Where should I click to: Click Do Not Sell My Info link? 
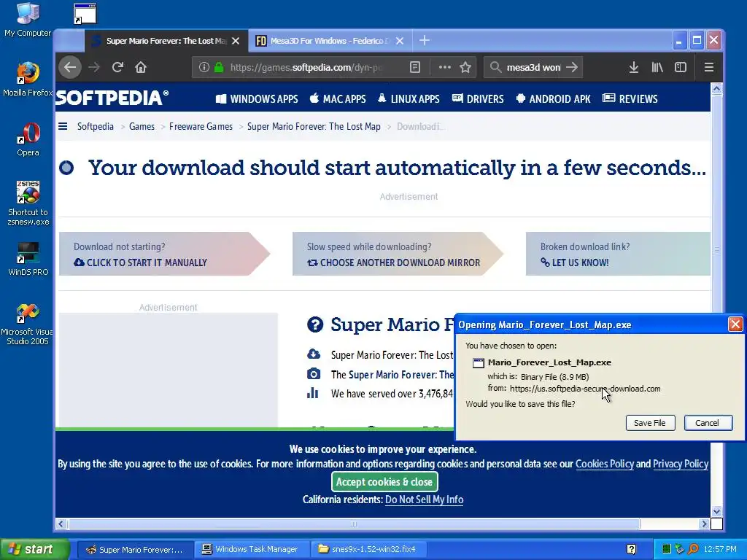coord(424,499)
